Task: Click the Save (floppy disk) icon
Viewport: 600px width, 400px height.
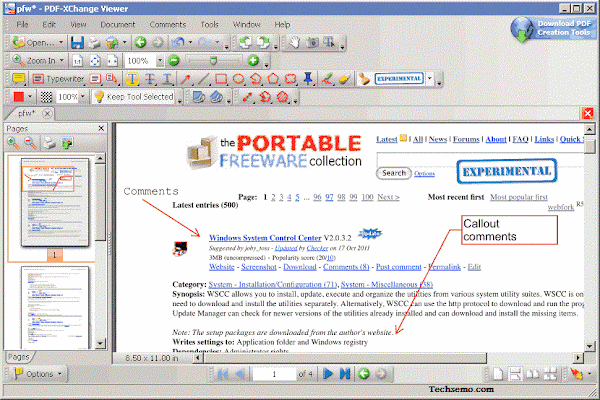Action: (77, 42)
